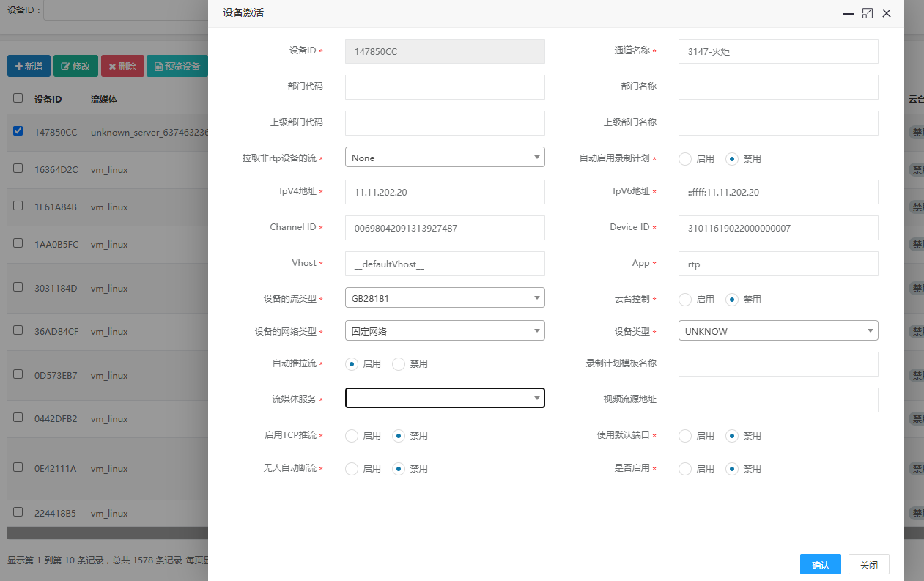Click inside the 通道名称 input field
Screen dimensions: 924x581
tap(778, 51)
